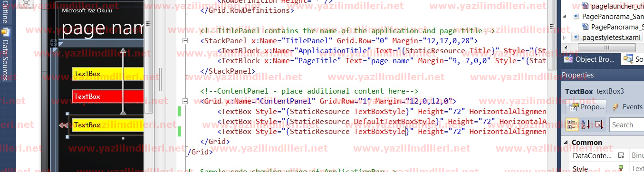Viewport: 644px width, 172px height.
Task: Click the ApplicationTitle TextBlock code line
Action: [382, 51]
